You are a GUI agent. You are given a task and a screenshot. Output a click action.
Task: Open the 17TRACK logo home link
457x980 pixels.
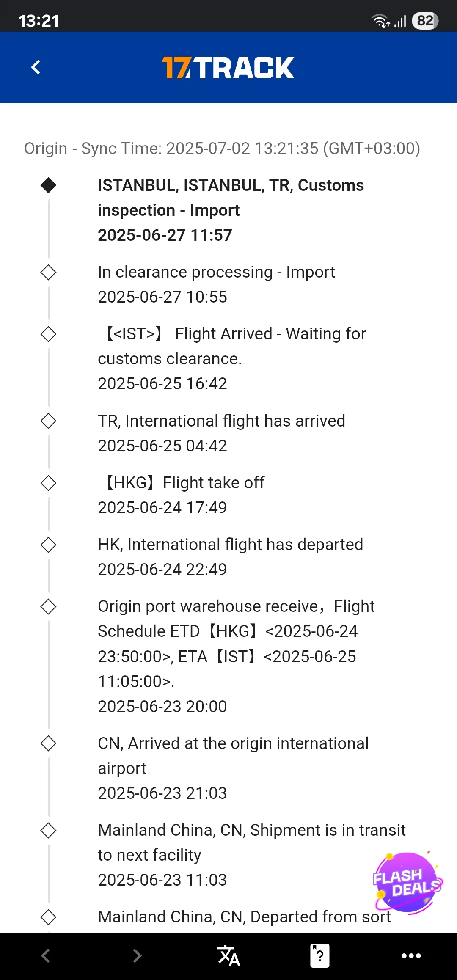(228, 68)
